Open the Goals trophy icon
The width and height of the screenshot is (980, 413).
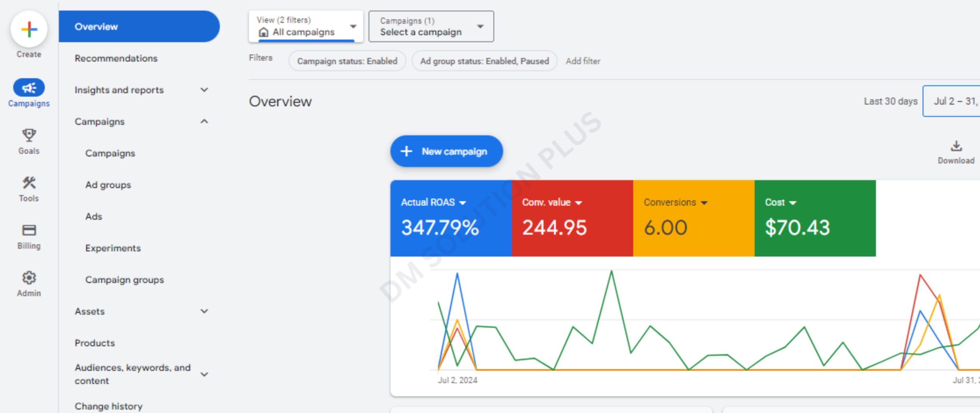click(29, 135)
